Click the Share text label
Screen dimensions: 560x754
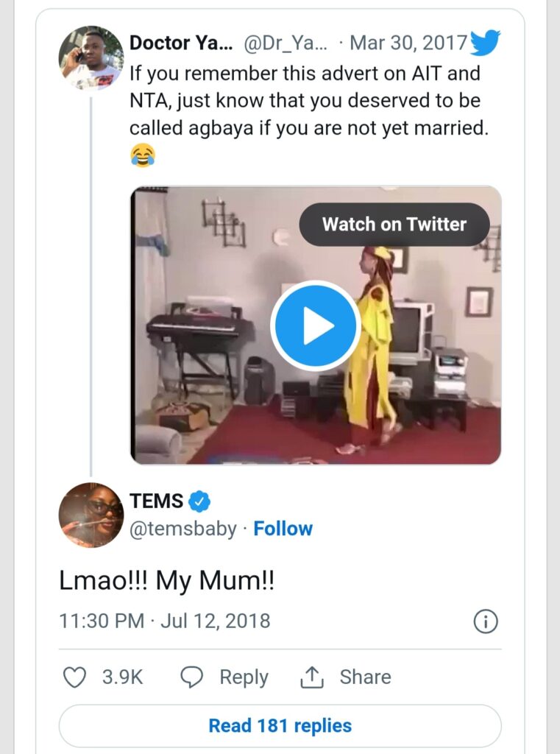pyautogui.click(x=365, y=677)
